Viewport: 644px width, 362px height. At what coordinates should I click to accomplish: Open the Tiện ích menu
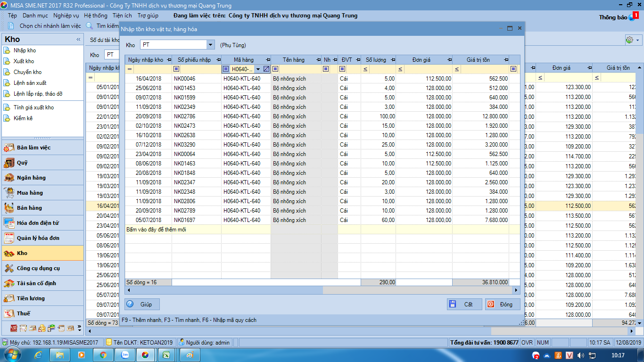tap(122, 16)
